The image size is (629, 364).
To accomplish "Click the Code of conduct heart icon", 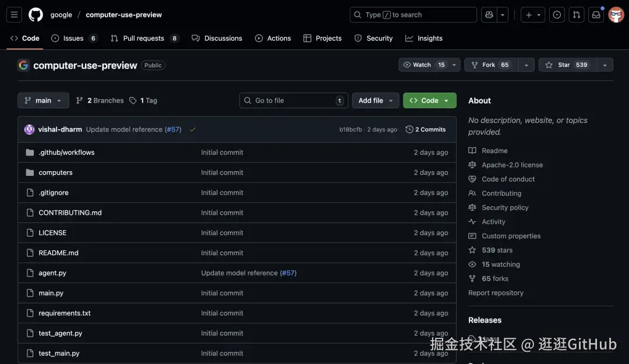I will [472, 179].
